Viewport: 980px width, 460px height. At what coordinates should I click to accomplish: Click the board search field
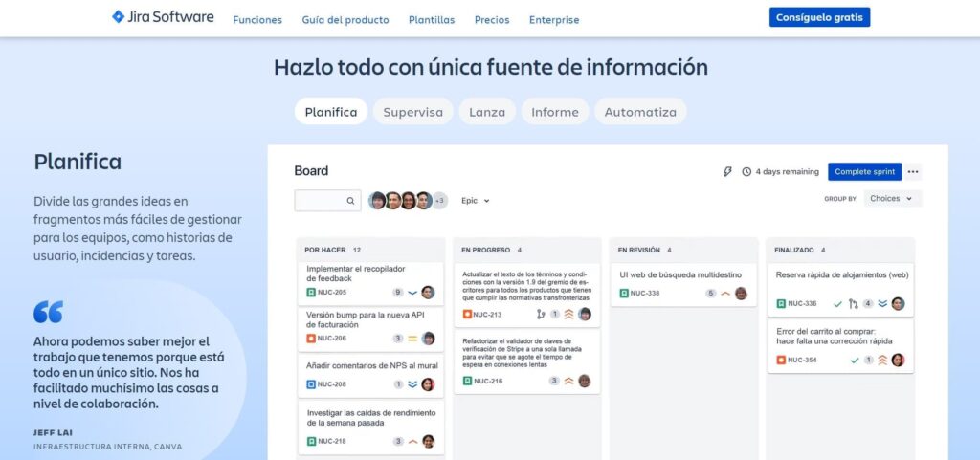point(327,200)
